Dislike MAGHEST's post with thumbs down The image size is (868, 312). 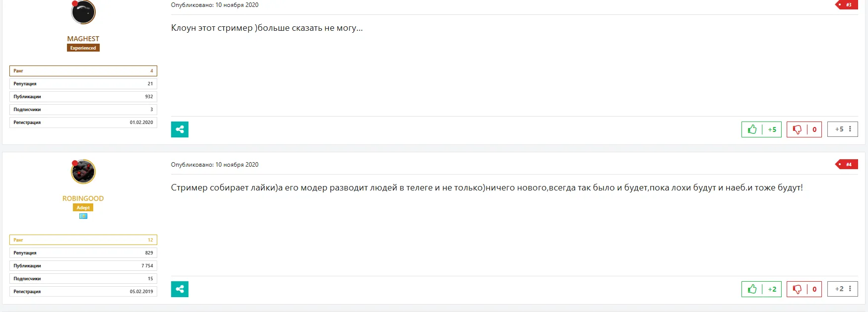797,129
